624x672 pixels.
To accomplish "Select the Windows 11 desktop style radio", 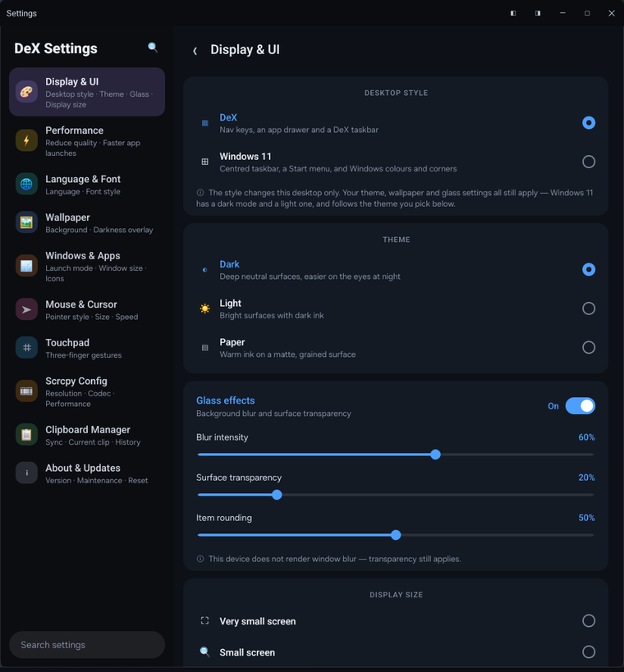I will click(x=589, y=162).
